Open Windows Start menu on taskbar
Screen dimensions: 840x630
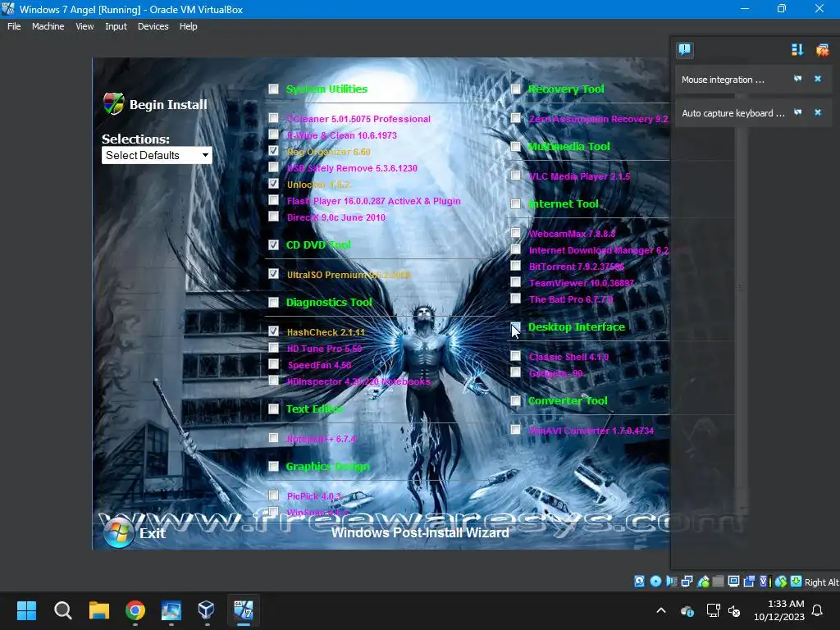[x=26, y=609]
